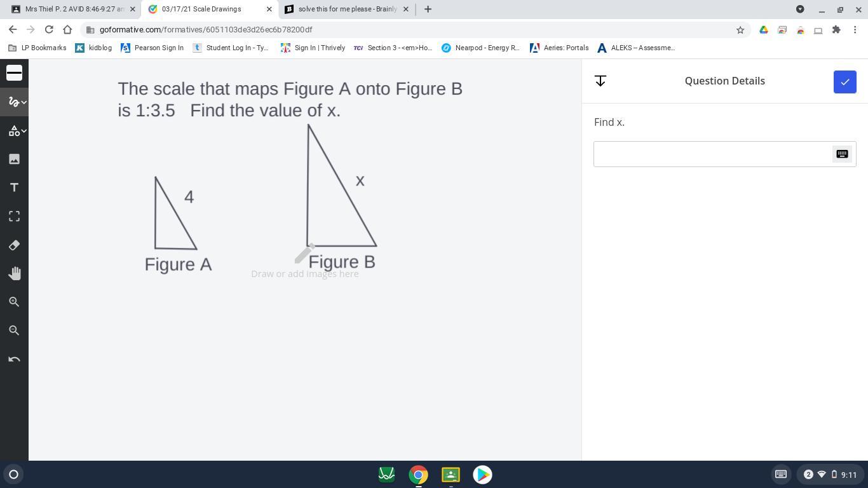
Task: Click the select region tool
Action: point(14,216)
